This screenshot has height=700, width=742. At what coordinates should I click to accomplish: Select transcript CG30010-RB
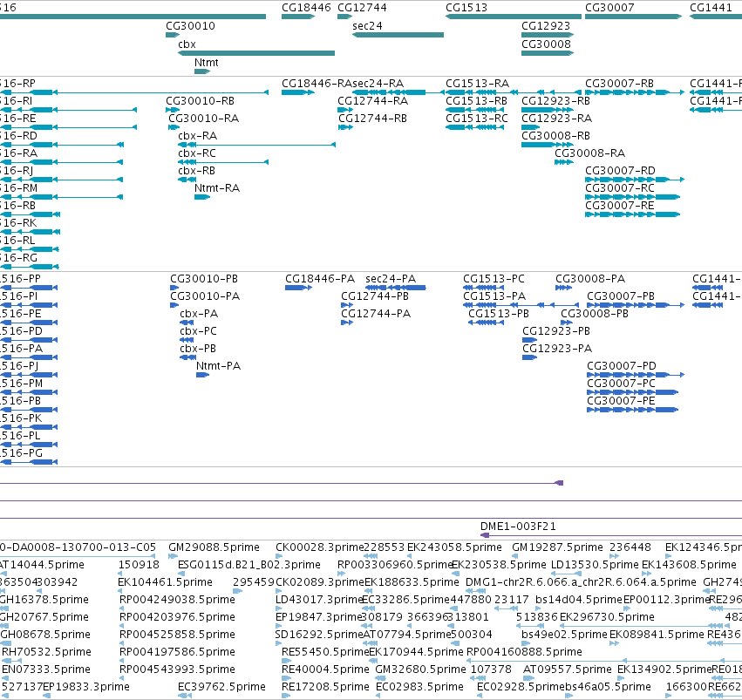[x=201, y=101]
